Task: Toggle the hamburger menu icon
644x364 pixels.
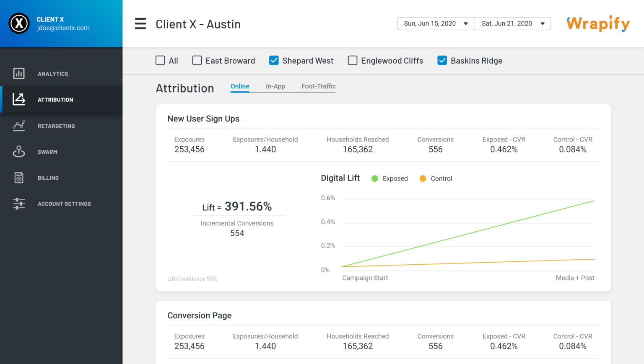Action: (140, 24)
